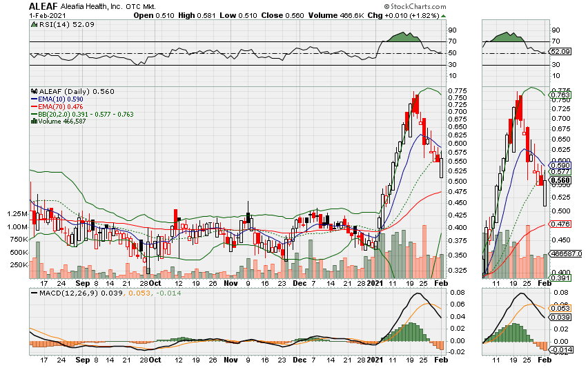
Task: Click the blue line swatch for EMA(10)
Action: click(x=34, y=99)
